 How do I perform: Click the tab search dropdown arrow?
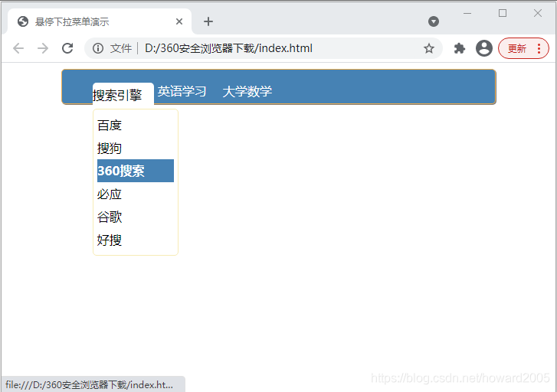tap(434, 21)
